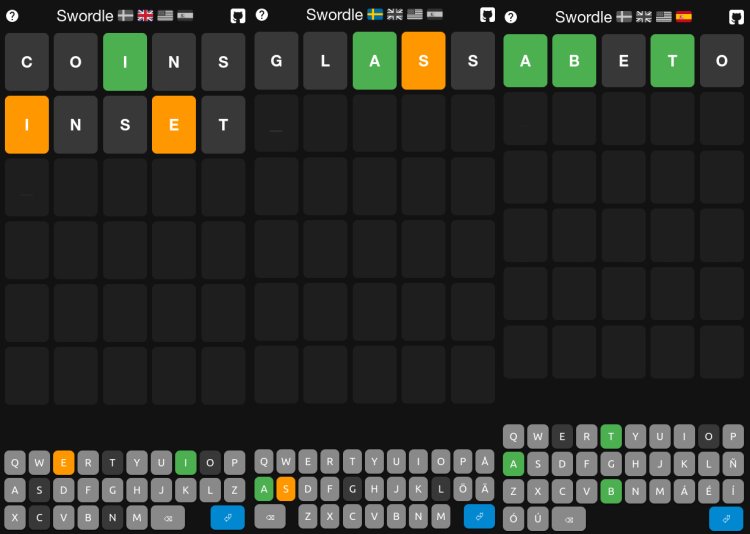This screenshot has height=534, width=750.
Task: Tap the M key on English keyboard
Action: pos(137,518)
